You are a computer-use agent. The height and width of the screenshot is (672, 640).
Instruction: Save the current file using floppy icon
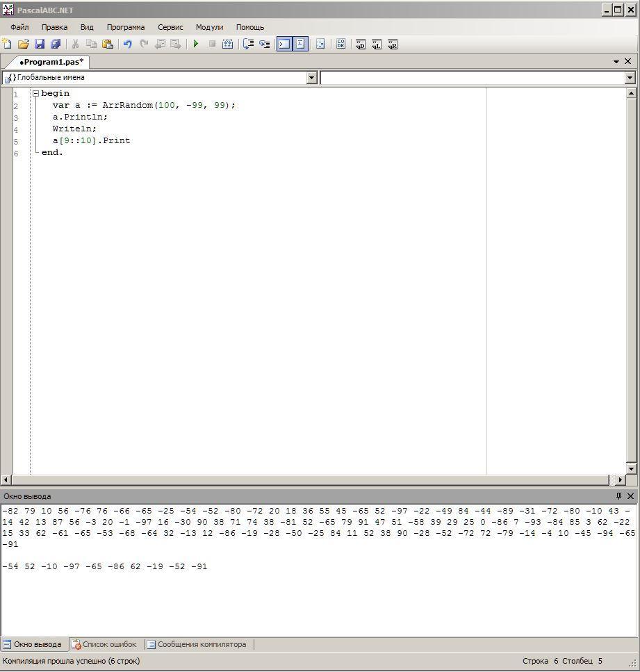pos(40,44)
